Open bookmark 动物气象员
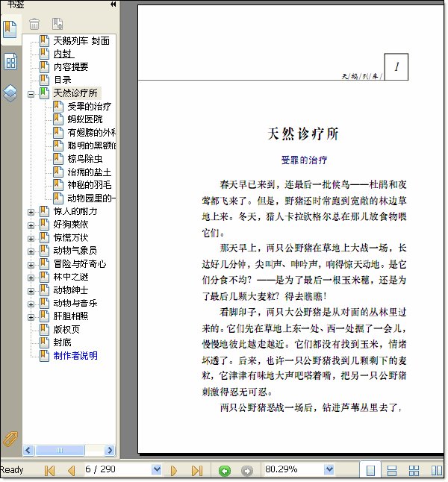Screen dimensions: 448x482 [x=75, y=251]
